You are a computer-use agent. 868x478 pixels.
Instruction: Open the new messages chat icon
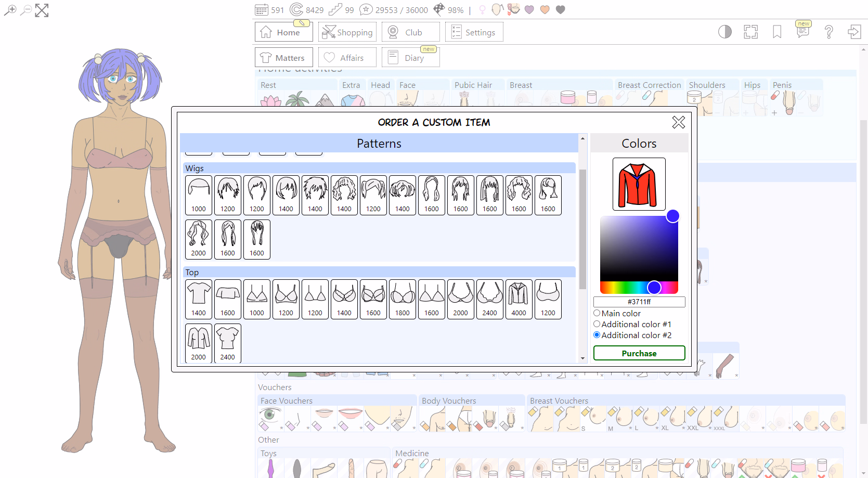(x=802, y=31)
